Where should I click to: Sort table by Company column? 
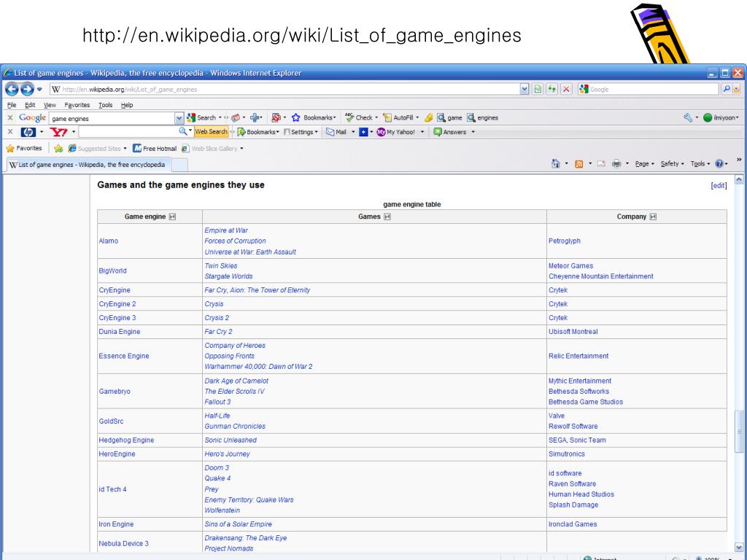point(653,217)
